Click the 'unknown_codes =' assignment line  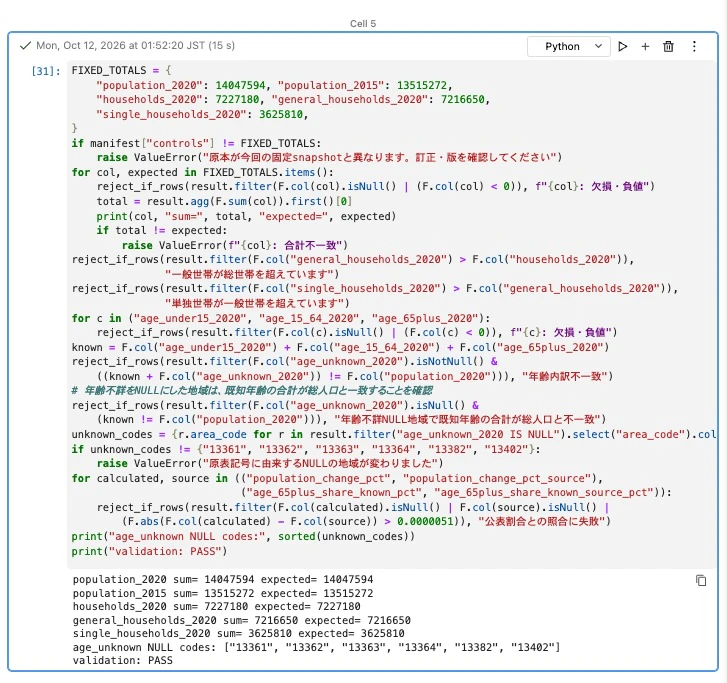click(x=394, y=434)
